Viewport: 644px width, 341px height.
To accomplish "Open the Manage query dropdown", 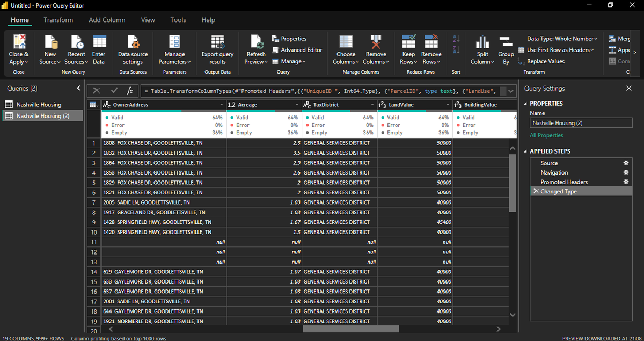I will [x=289, y=61].
